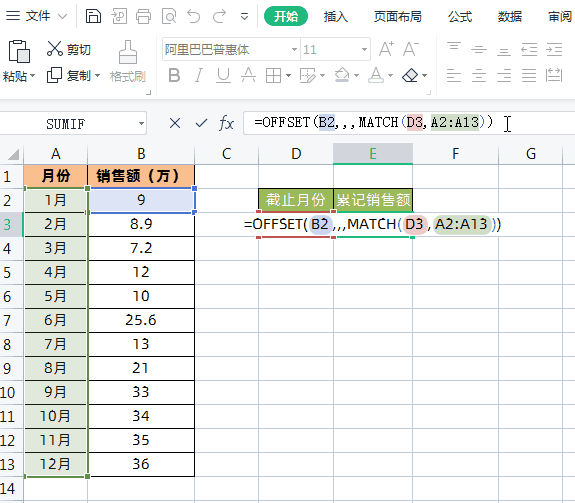Apply fill color bucket
The image size is (575, 503).
[x=342, y=75]
